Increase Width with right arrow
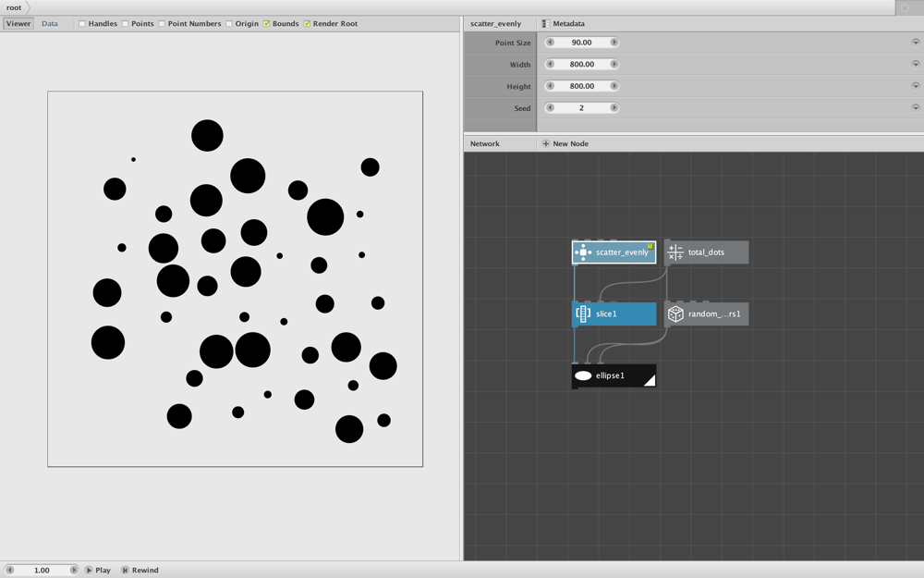924x578 pixels. point(614,65)
